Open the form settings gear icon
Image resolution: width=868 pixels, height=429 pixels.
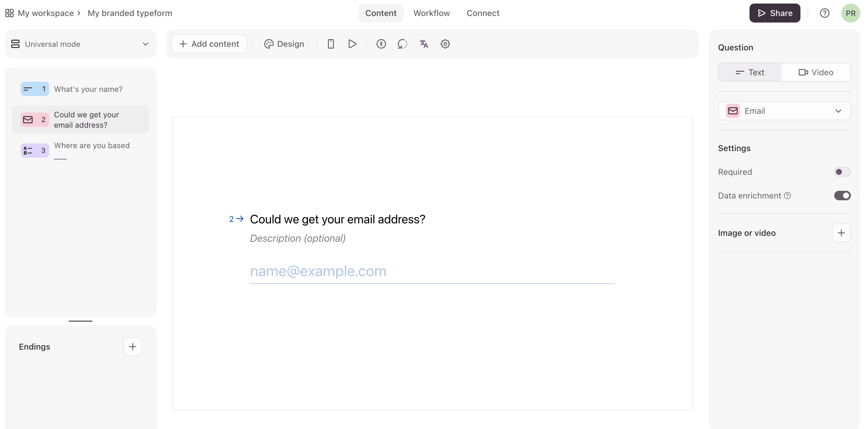coord(445,44)
